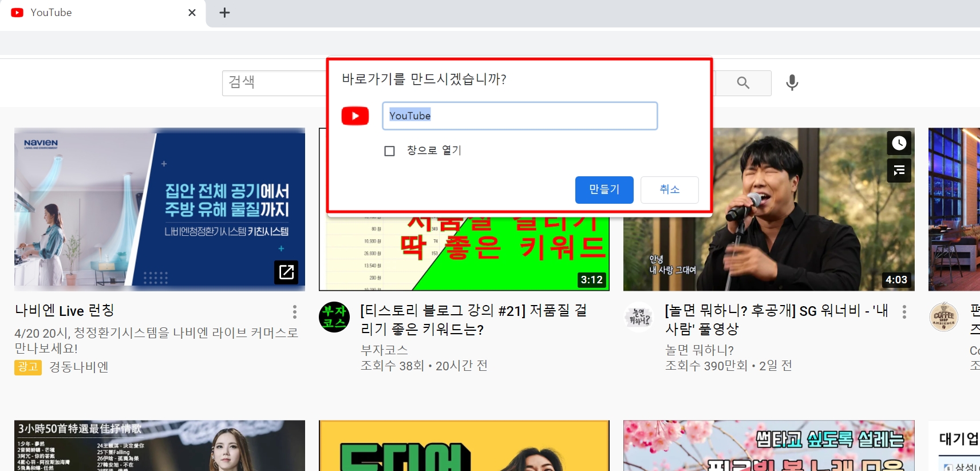Open the yellow bottom-row video thumbnail
Image resolution: width=980 pixels, height=471 pixels.
pos(464,446)
